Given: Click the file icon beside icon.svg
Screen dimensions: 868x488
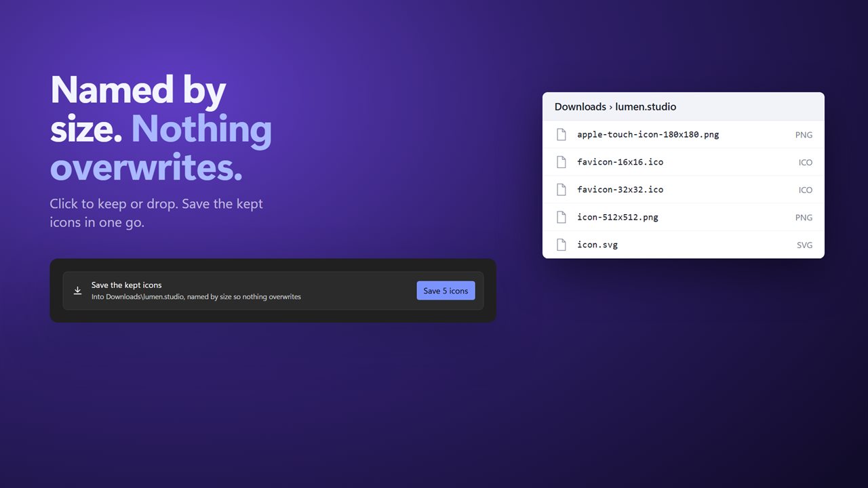Looking at the screenshot, I should tap(561, 245).
